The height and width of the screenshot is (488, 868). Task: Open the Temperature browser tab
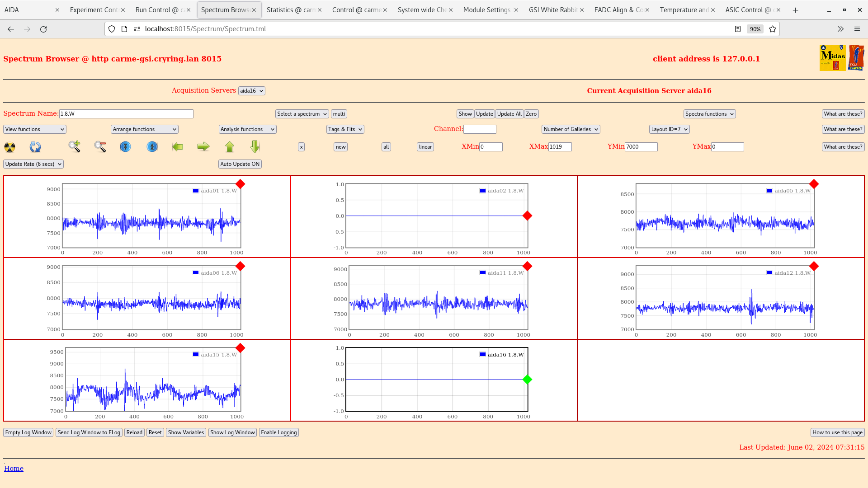pos(684,10)
